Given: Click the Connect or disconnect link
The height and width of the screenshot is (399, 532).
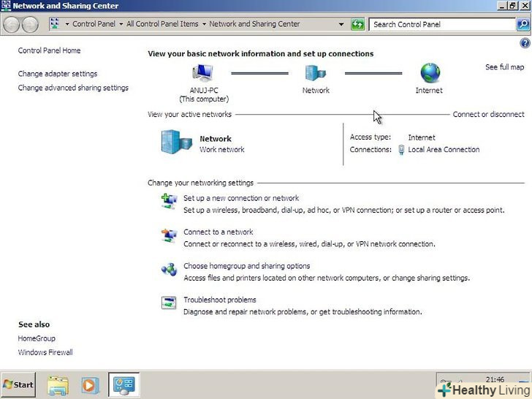Looking at the screenshot, I should pos(489,114).
